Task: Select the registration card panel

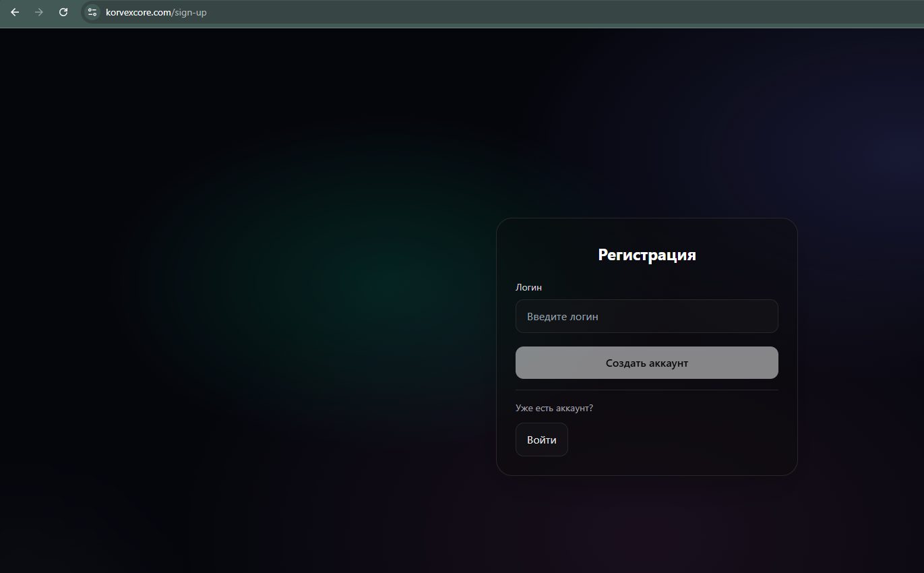Action: (646, 347)
